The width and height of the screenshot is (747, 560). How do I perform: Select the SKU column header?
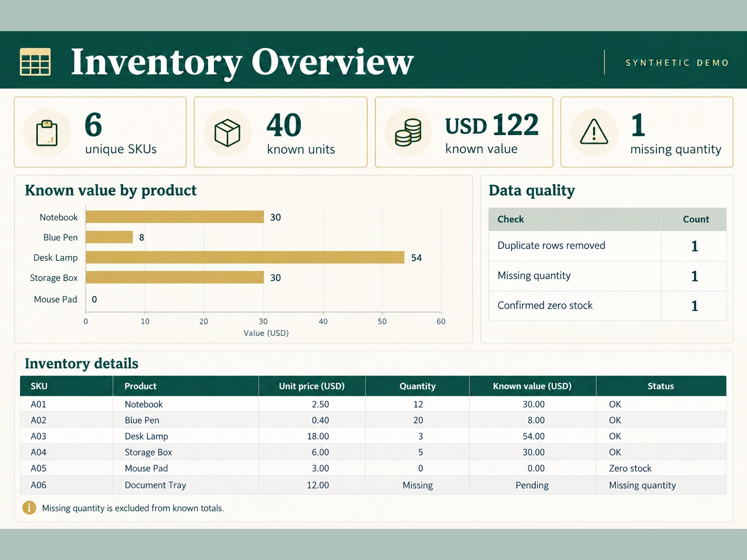66,386
